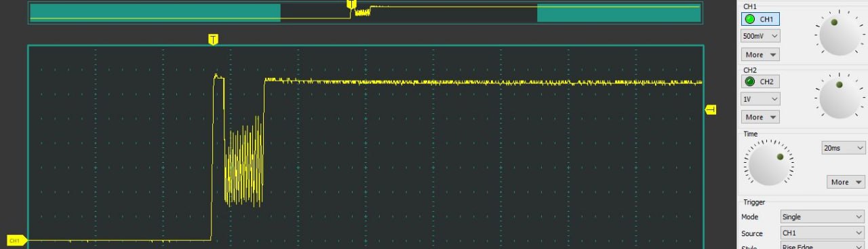Click the trigger marker in the overview strip
This screenshot has width=868, height=249.
point(351,5)
